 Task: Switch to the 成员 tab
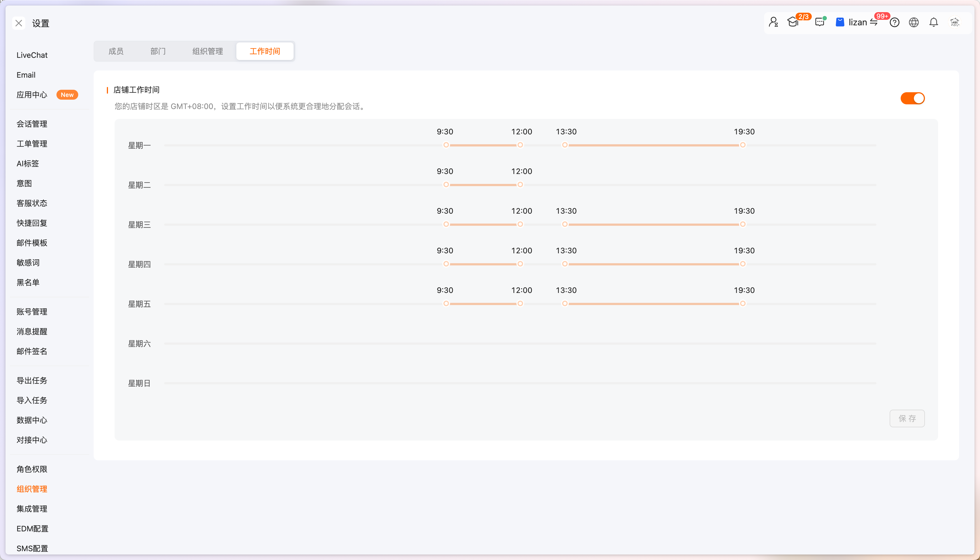(x=116, y=51)
